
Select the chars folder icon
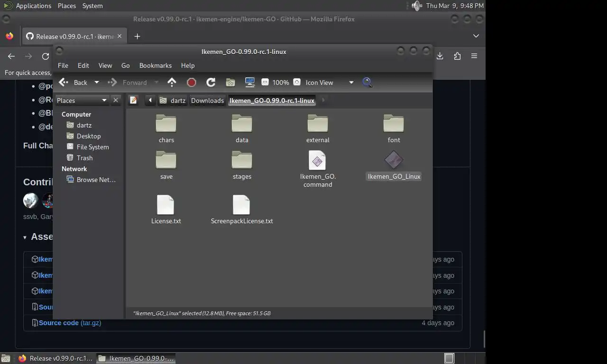click(x=166, y=123)
